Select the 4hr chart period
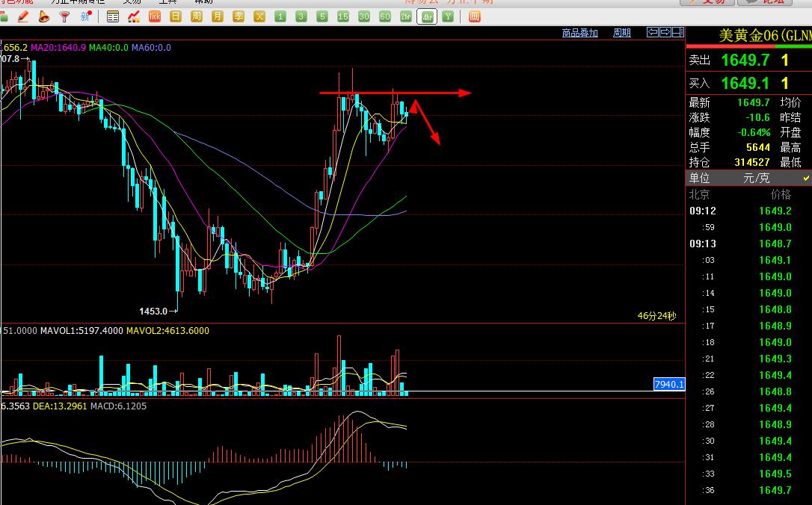The image size is (812, 505). [x=427, y=16]
